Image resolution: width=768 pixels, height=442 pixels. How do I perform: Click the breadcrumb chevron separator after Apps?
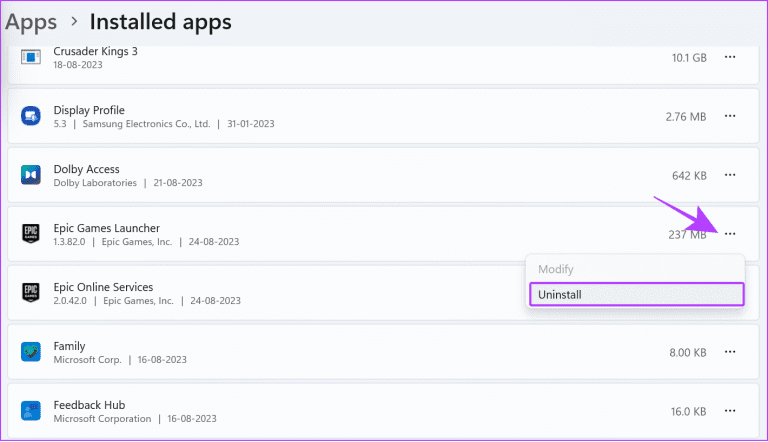coord(73,22)
